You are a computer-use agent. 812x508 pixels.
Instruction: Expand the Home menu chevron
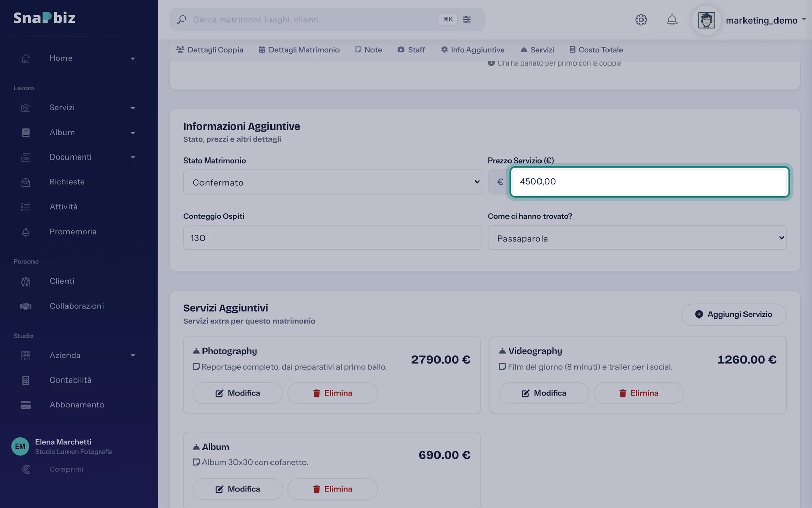pyautogui.click(x=133, y=59)
